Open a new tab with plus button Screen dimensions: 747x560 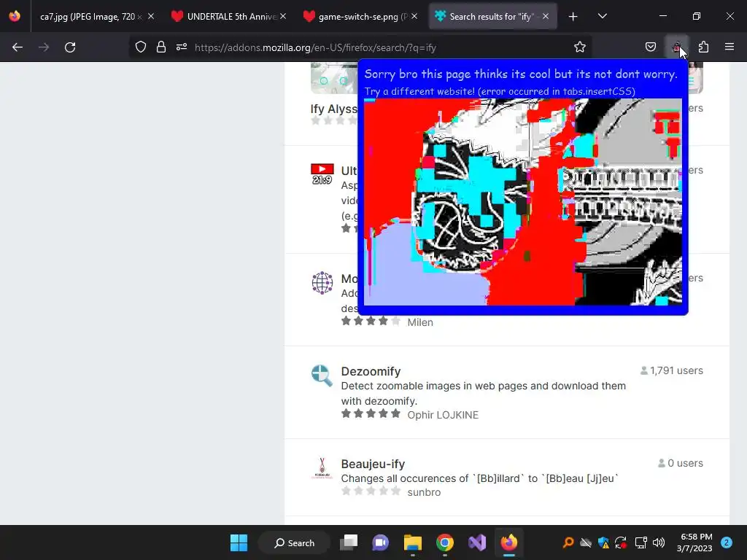click(x=573, y=17)
